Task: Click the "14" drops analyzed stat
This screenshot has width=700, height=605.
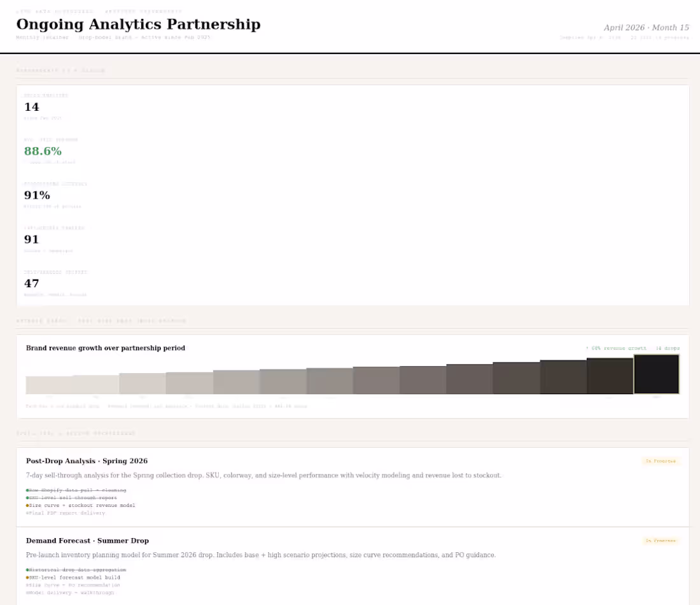Action: pyautogui.click(x=31, y=107)
